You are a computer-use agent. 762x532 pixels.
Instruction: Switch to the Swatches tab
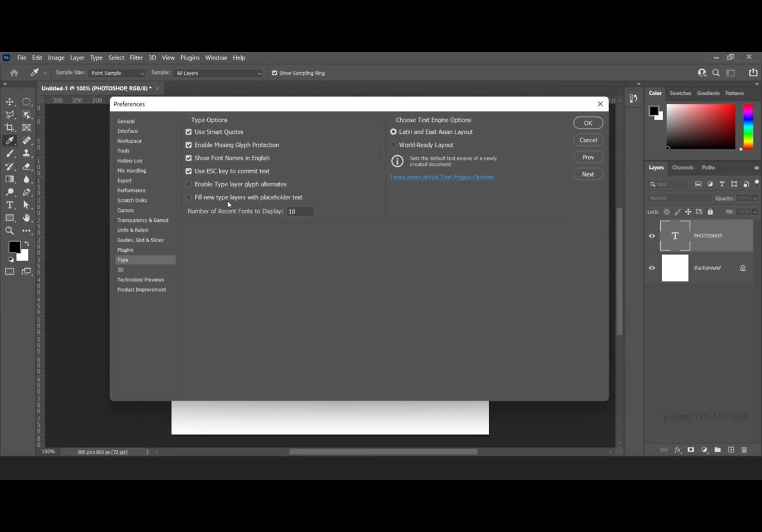pos(680,93)
